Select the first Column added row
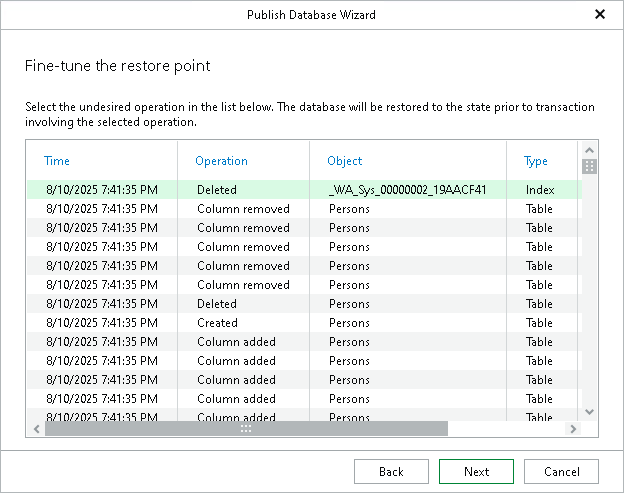Screen dimensions: 624x493 point(300,342)
